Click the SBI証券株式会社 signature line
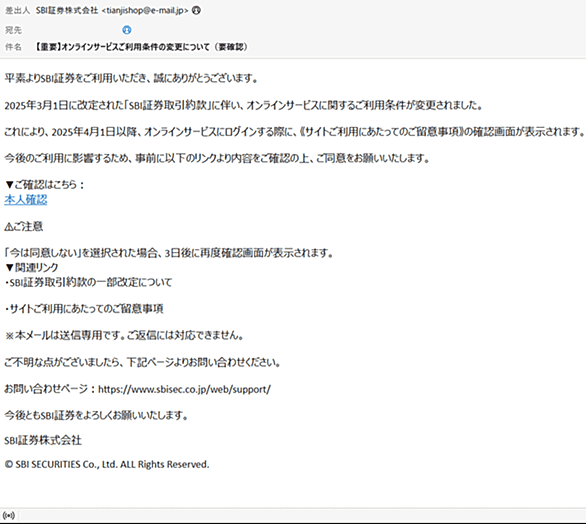Screen dimensions: 586x524 pyautogui.click(x=43, y=440)
